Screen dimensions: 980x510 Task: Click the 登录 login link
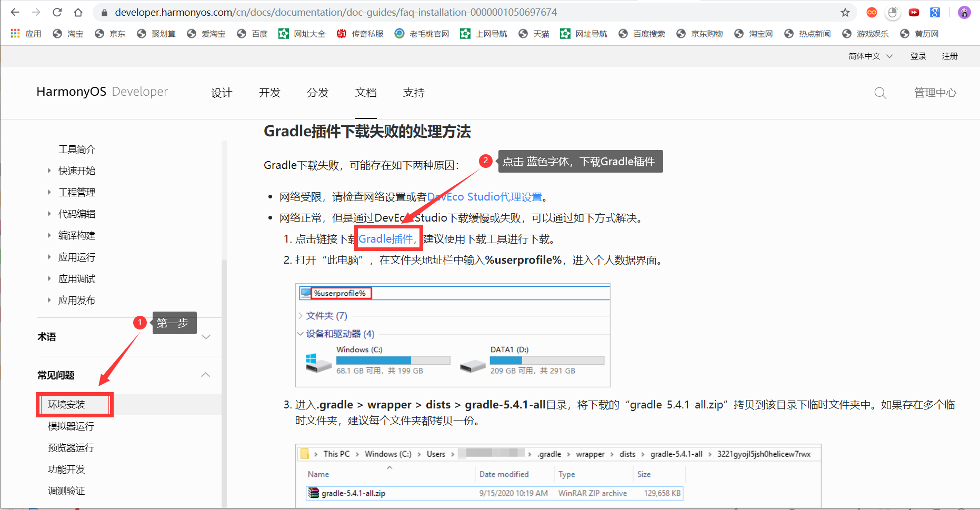[x=918, y=56]
